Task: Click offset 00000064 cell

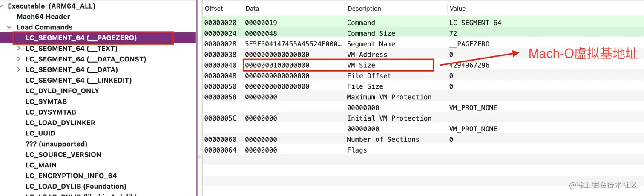Action: [x=220, y=150]
